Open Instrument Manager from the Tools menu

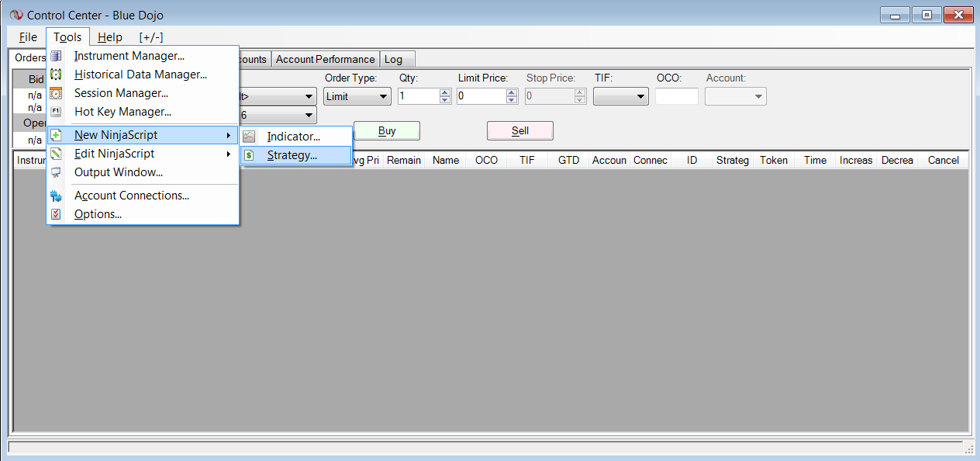[143, 56]
